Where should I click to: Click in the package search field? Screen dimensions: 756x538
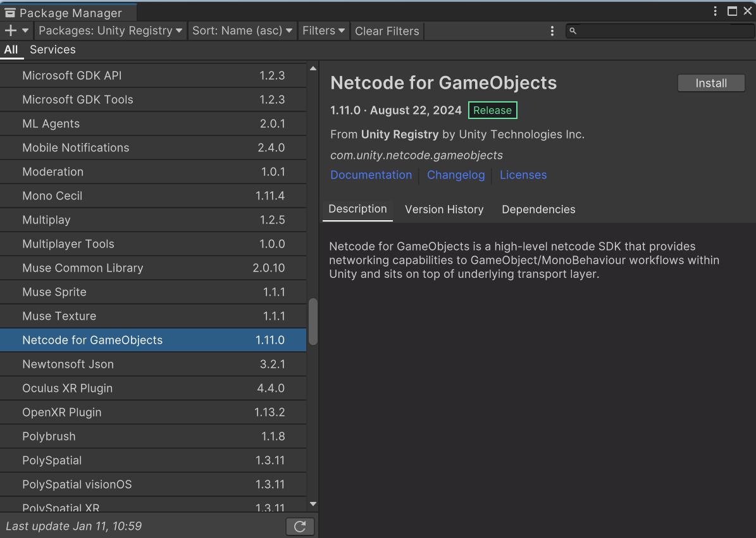point(658,30)
